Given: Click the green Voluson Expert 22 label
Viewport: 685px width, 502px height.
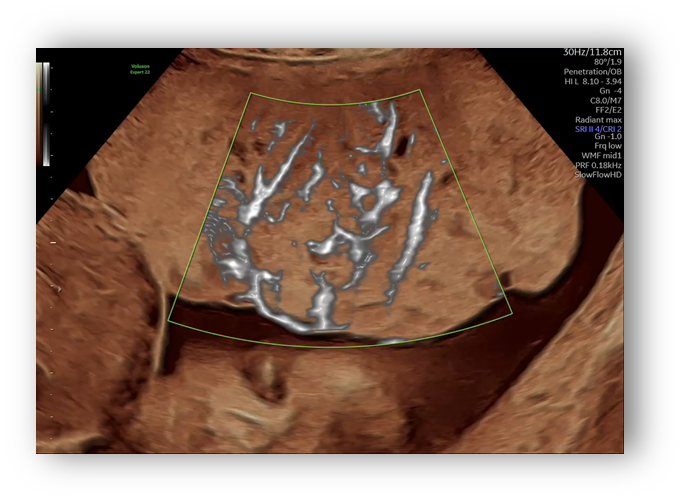Looking at the screenshot, I should (140, 70).
